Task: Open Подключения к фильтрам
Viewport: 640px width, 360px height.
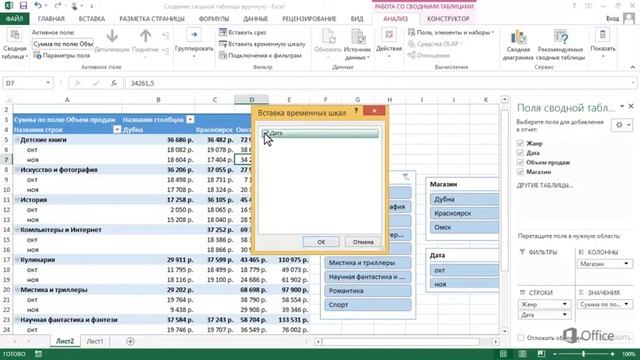Action: pos(260,55)
